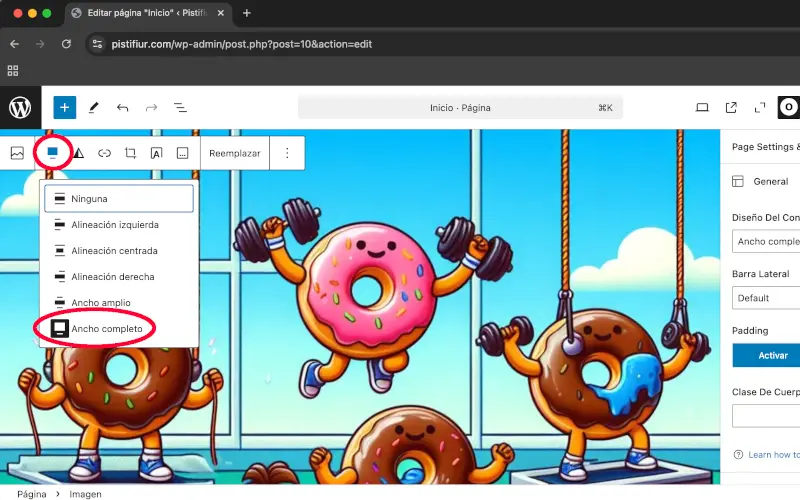The width and height of the screenshot is (800, 500).
Task: Open the Inicio · Página command palette
Action: click(x=460, y=108)
